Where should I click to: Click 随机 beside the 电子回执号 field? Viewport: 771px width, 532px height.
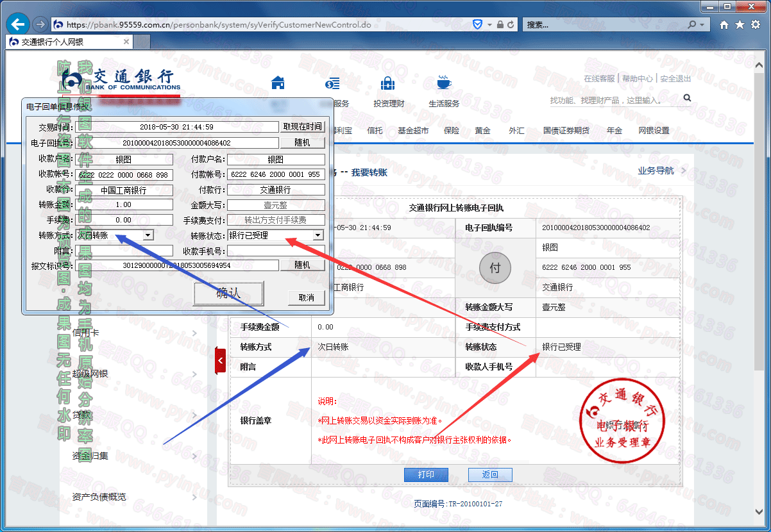point(303,142)
